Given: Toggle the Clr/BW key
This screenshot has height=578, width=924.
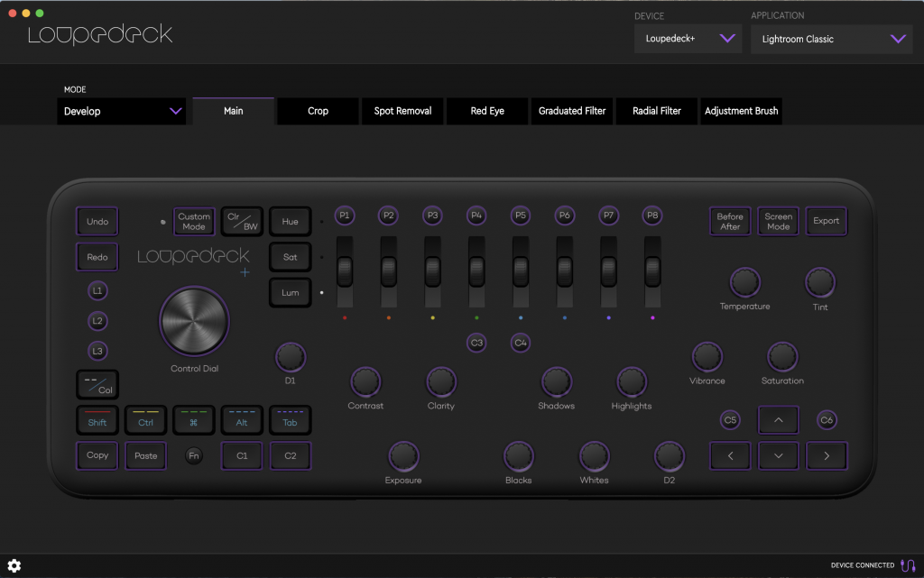Looking at the screenshot, I should (242, 221).
